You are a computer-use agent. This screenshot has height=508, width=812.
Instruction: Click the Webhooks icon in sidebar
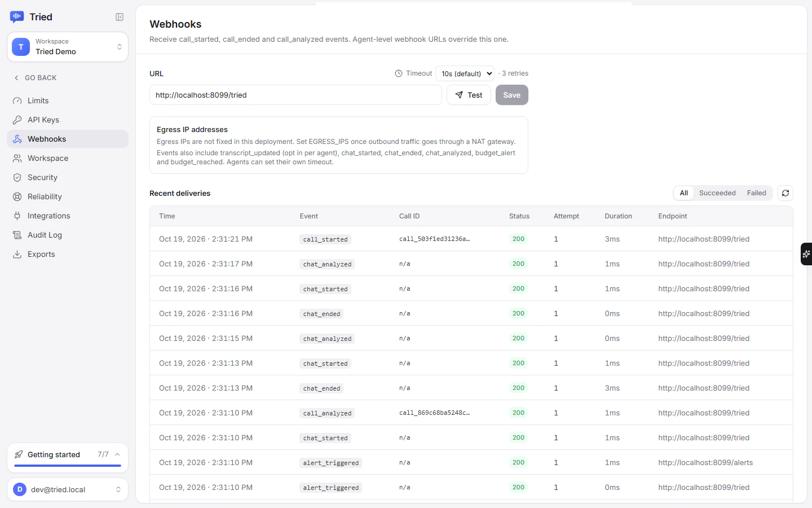[x=17, y=139]
